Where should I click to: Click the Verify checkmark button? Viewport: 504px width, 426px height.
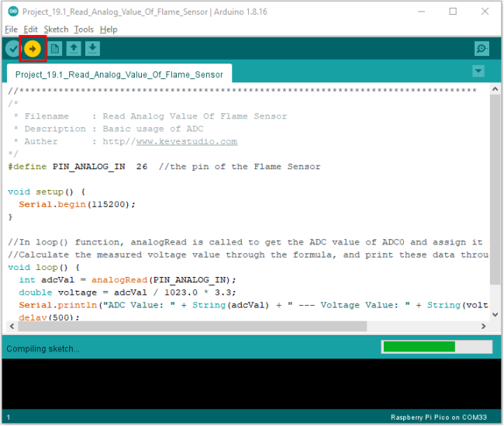tap(13, 49)
